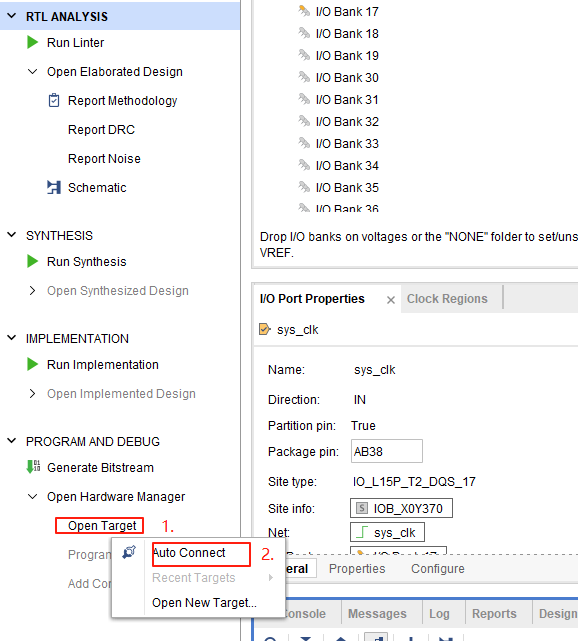
Task: Open Report Methodology
Action: coord(123,101)
